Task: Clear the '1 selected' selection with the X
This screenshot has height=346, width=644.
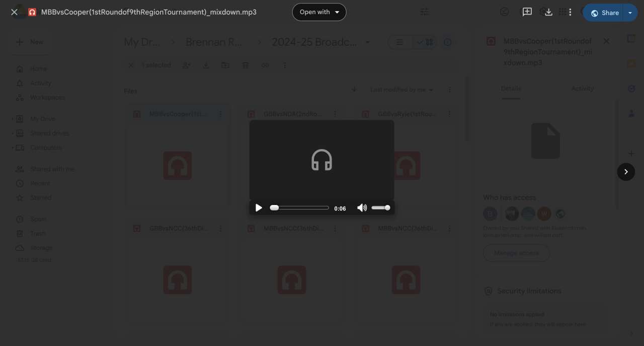Action: click(131, 65)
